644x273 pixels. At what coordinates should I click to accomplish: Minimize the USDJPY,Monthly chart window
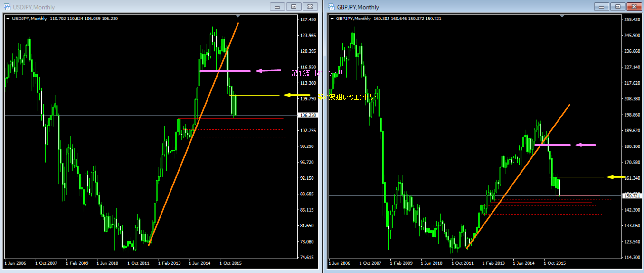click(278, 7)
